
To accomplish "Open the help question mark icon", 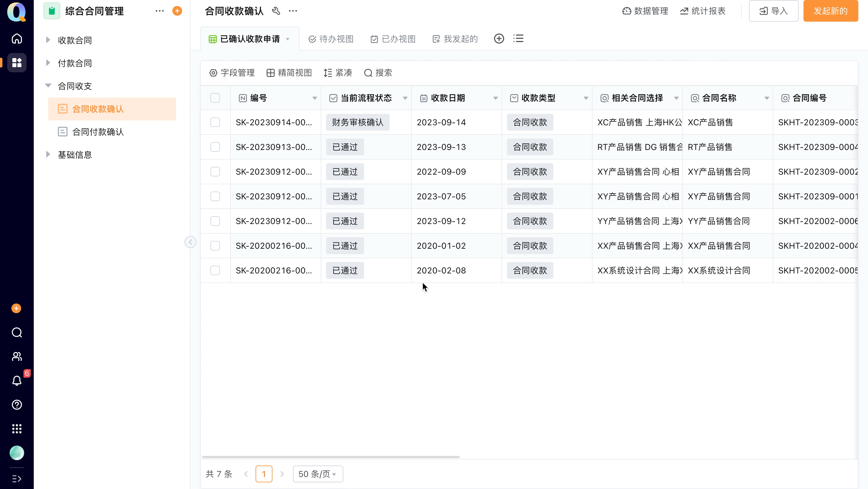I will click(x=17, y=404).
